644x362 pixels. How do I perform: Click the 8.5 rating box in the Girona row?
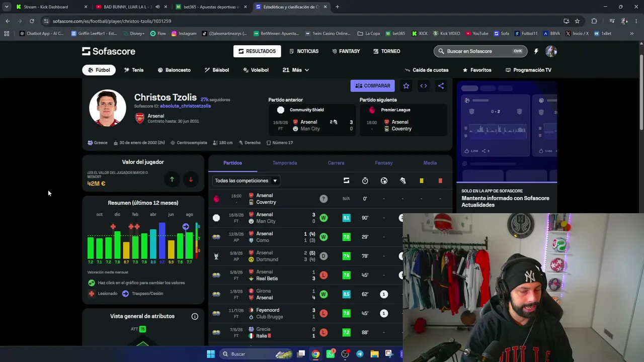tap(346, 294)
